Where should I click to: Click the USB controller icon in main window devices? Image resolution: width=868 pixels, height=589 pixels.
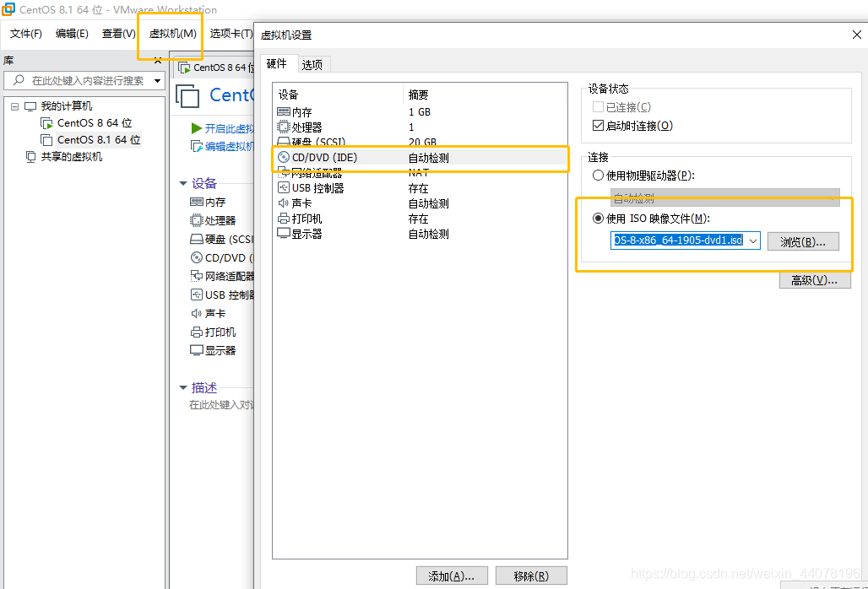click(x=197, y=294)
